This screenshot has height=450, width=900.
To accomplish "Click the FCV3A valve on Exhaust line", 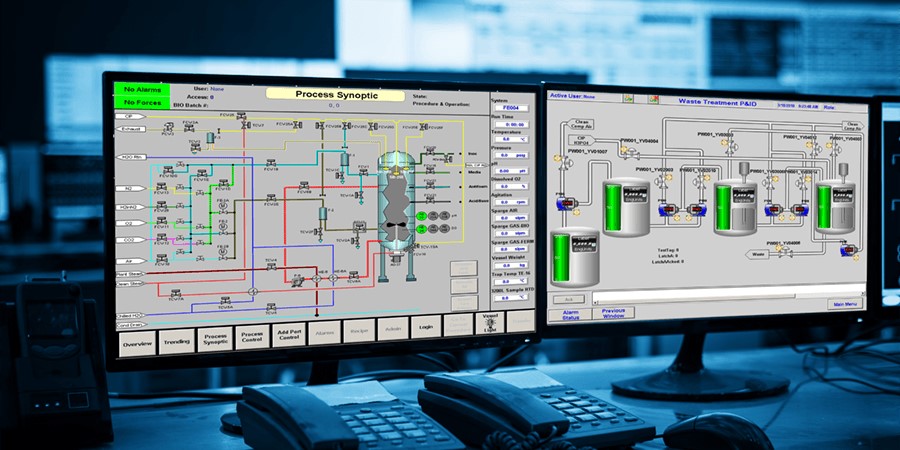I will (189, 128).
